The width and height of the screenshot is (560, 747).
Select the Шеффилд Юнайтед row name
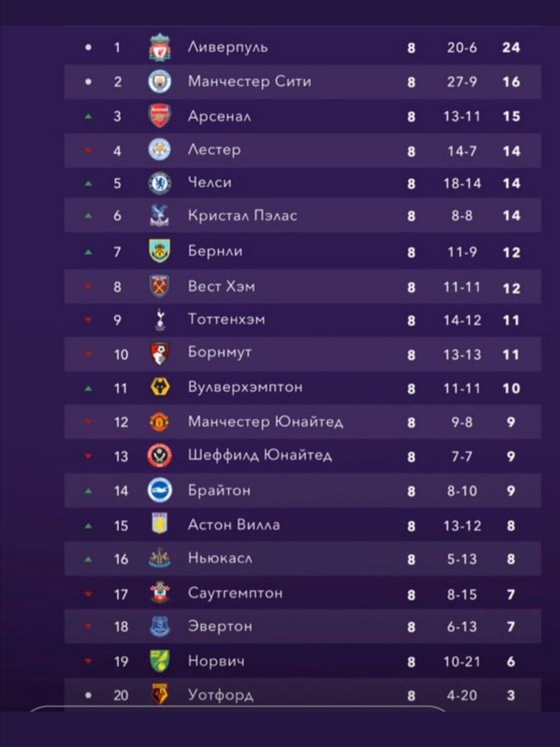pyautogui.click(x=260, y=456)
